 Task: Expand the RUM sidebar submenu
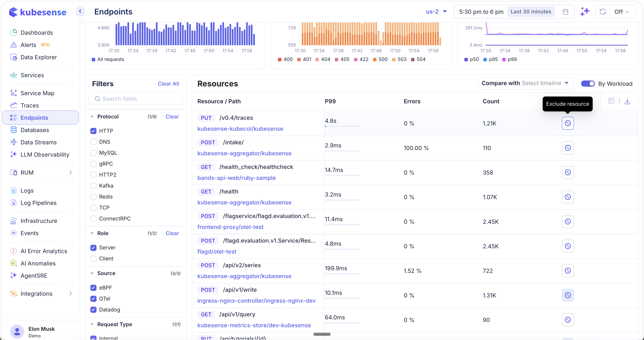(70, 172)
